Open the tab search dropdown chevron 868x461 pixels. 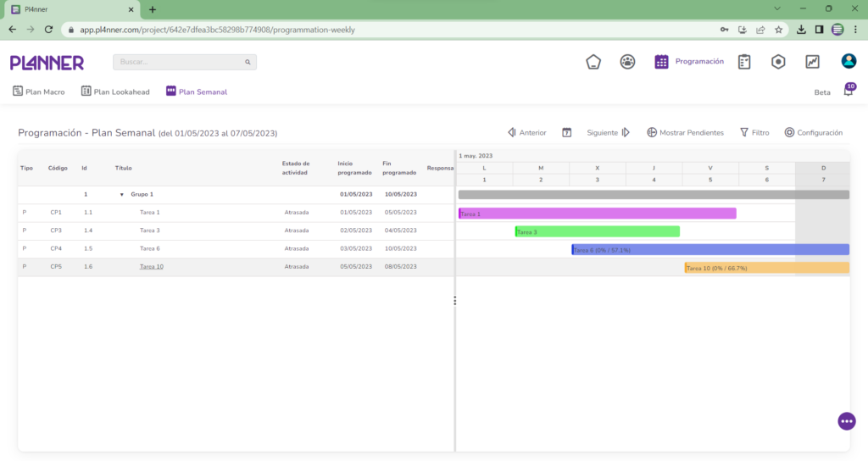[777, 8]
